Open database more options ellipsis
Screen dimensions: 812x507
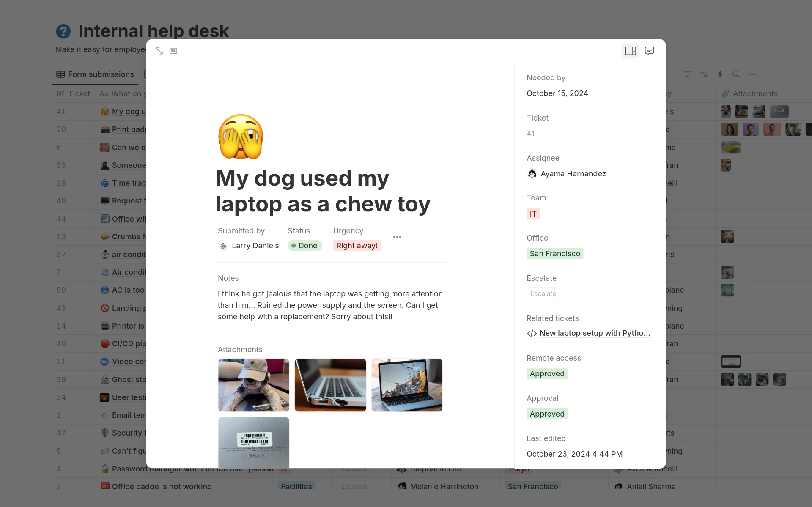point(753,74)
